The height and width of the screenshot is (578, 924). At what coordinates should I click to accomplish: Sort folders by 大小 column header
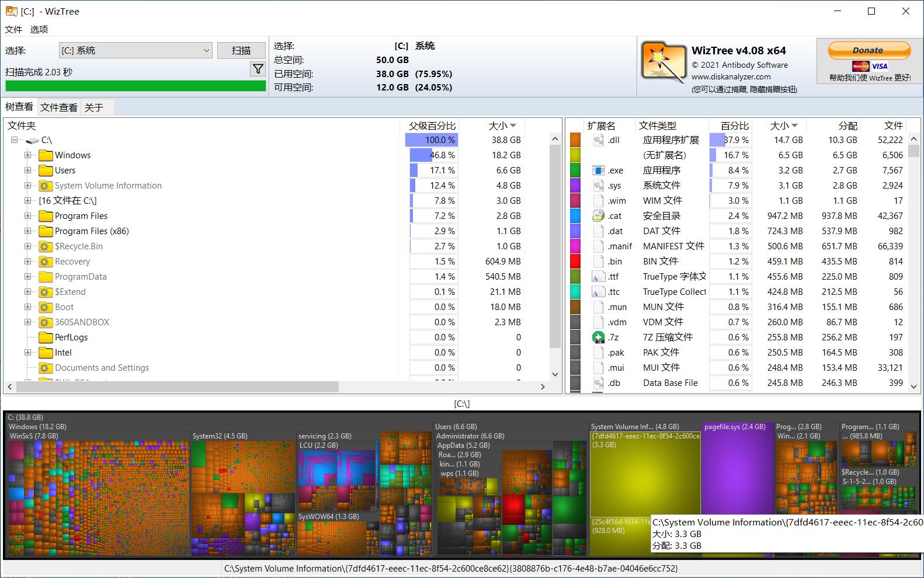coord(502,126)
